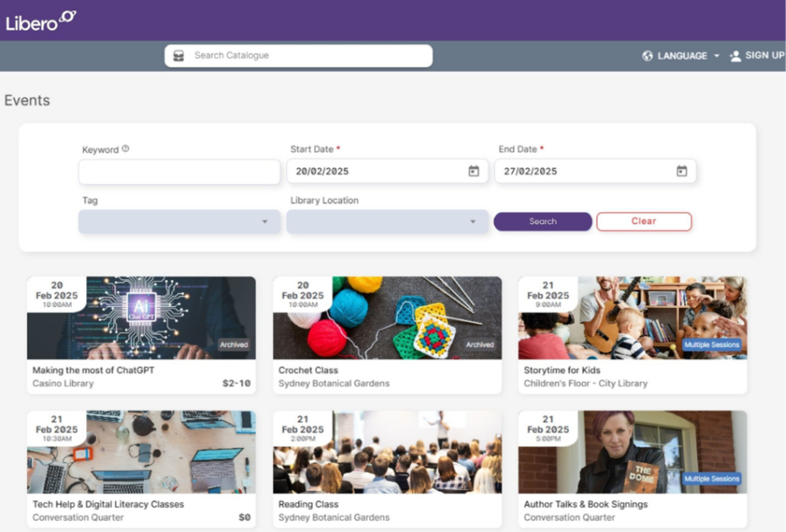Select the Author Talks & Book Signings title
The image size is (786, 532).
585,504
